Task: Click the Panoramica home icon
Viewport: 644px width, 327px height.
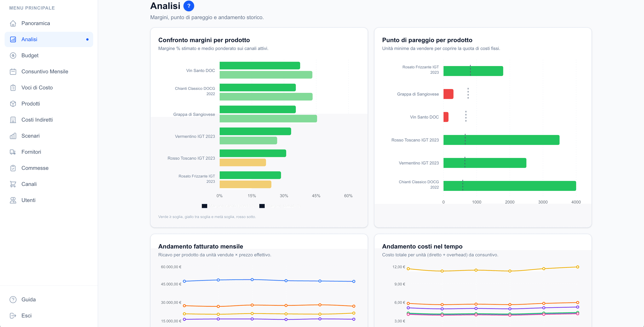Action: (x=13, y=23)
